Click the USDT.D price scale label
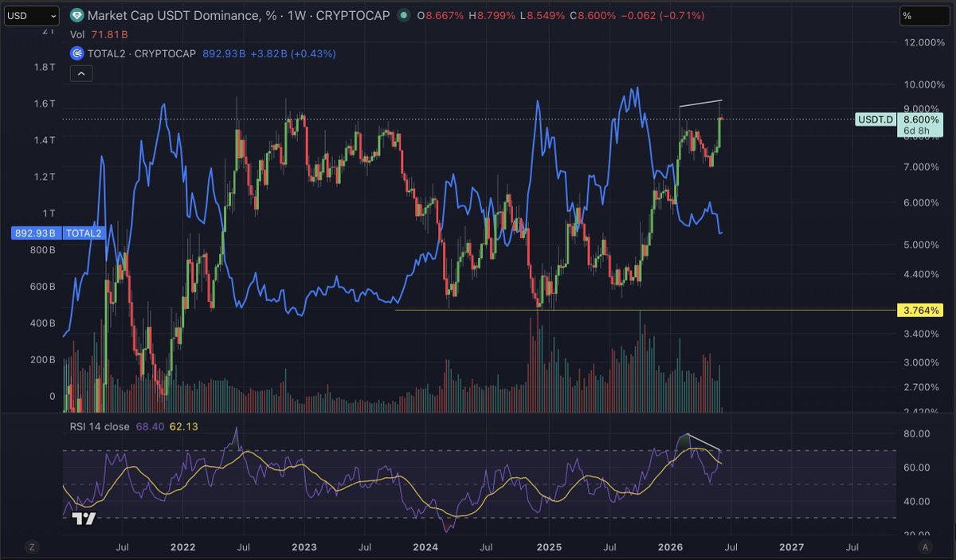Viewport: 956px width, 560px height. [876, 119]
